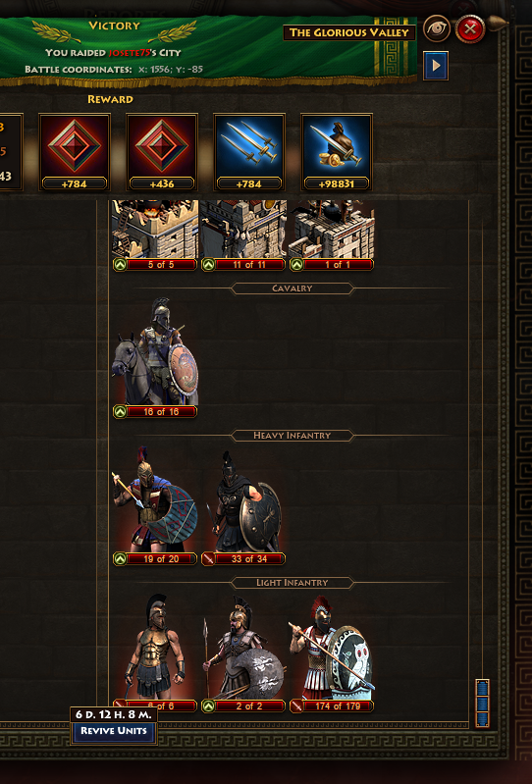Click the red sword icon beside 33 of 34
The height and width of the screenshot is (784, 532).
pos(208,559)
